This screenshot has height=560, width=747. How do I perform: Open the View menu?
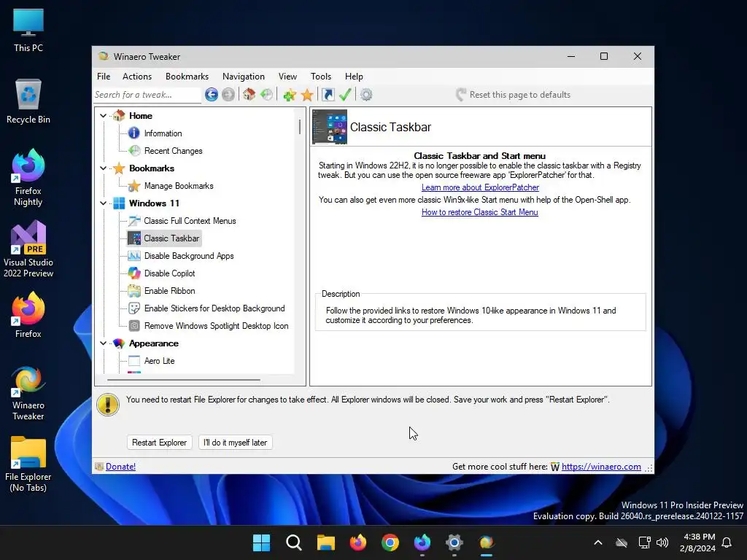tap(287, 76)
